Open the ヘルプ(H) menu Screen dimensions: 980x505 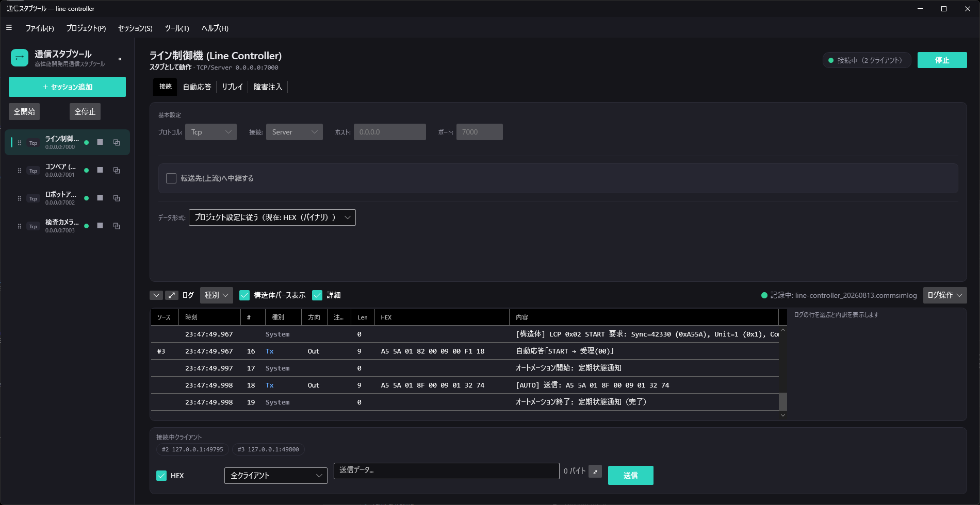215,28
